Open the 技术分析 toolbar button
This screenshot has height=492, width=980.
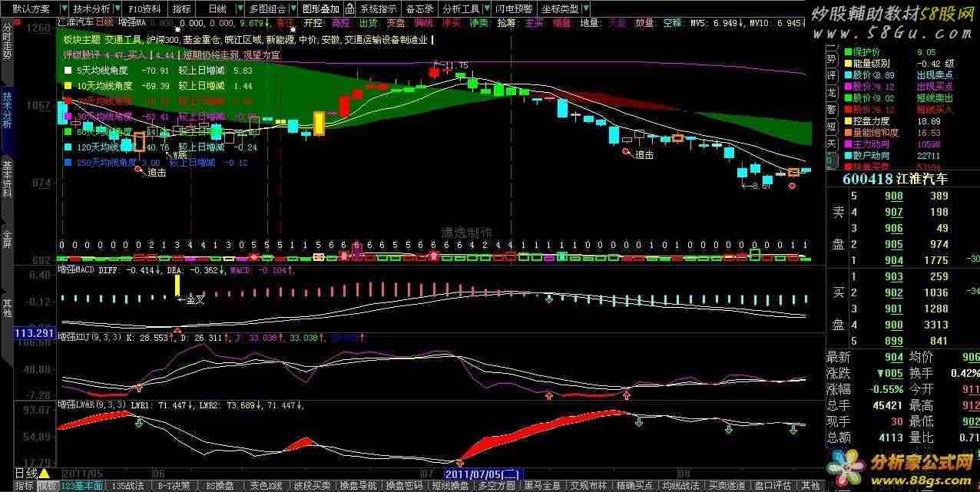90,9
